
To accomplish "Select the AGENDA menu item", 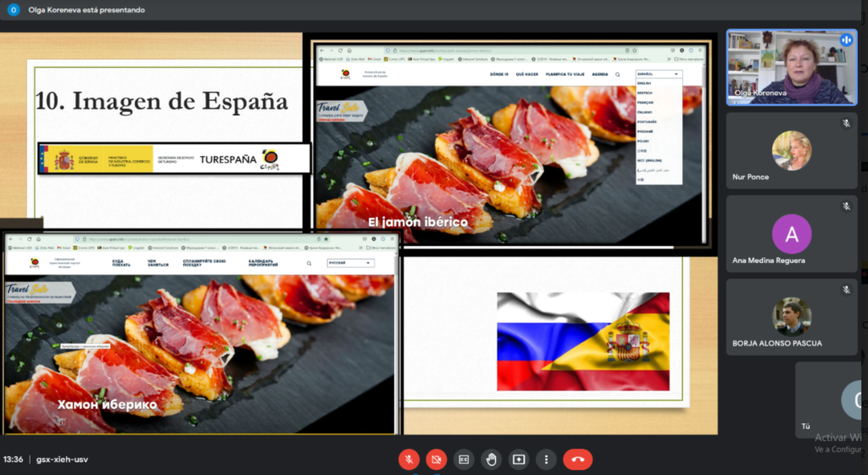I will pos(599,75).
